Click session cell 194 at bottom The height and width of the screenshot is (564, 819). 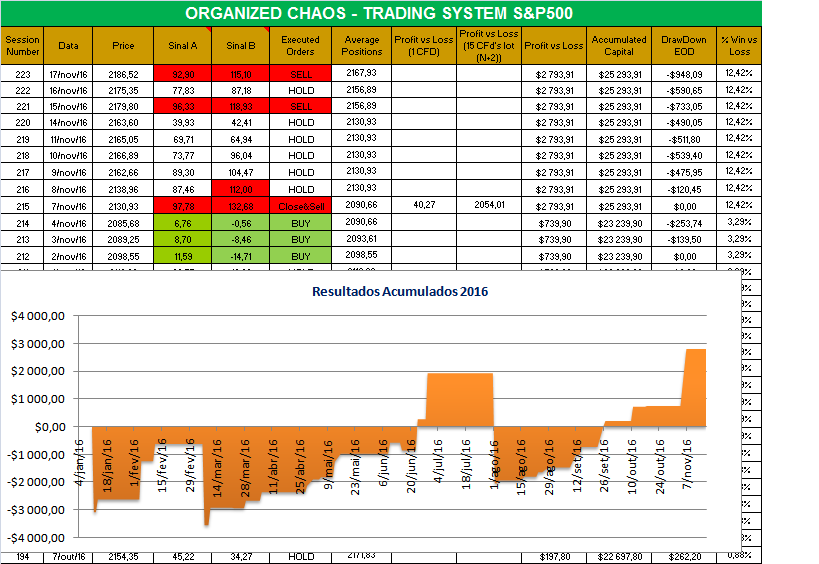[x=22, y=557]
